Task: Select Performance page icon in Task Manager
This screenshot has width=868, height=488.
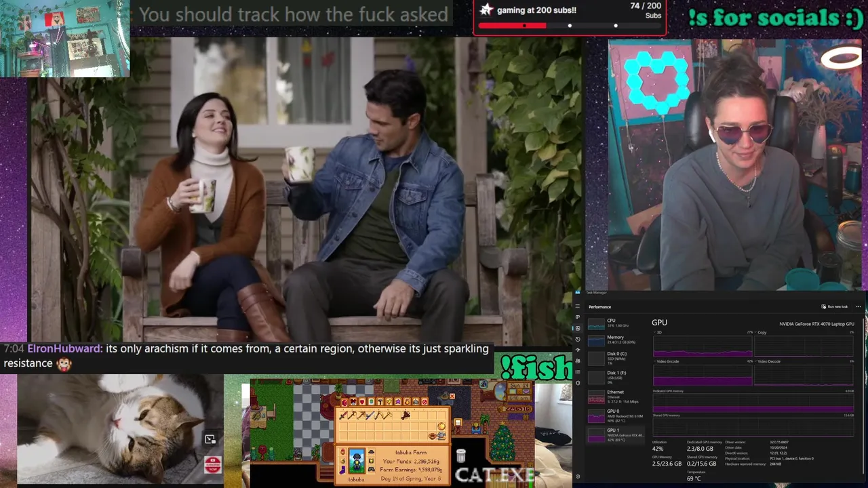Action: point(578,328)
